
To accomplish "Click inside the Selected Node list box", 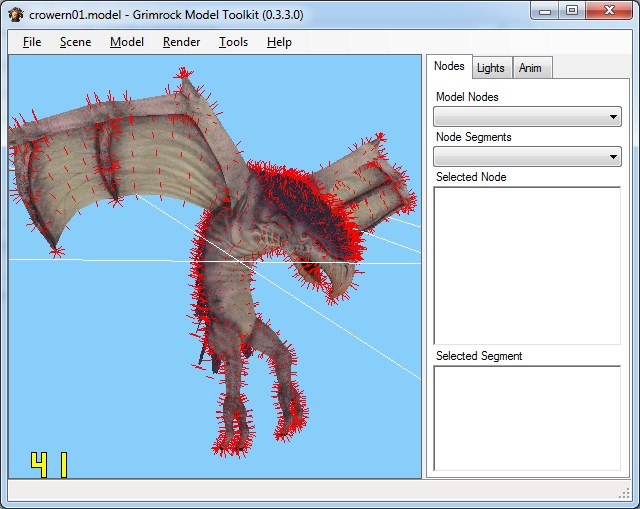I will pyautogui.click(x=527, y=266).
